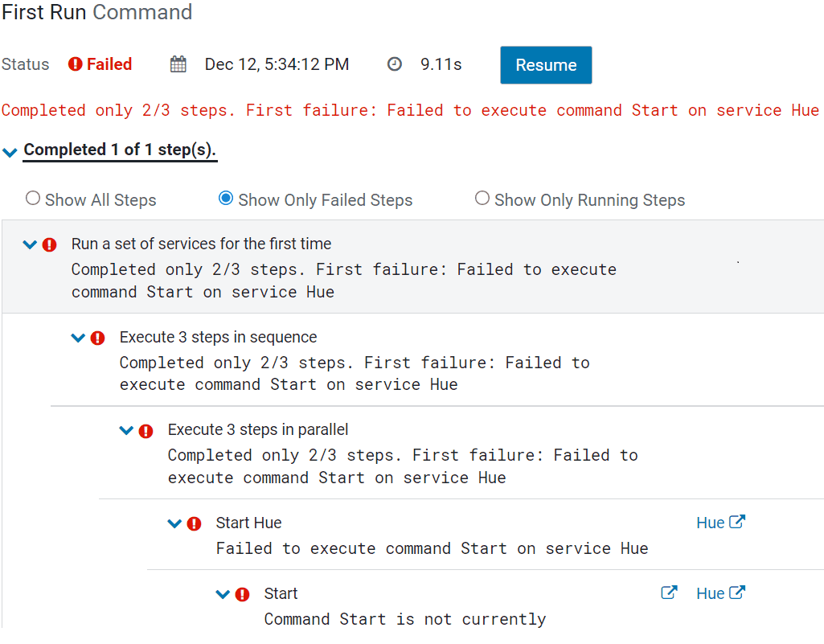
Task: Click 'Command Start is not currently' message
Action: [x=405, y=619]
